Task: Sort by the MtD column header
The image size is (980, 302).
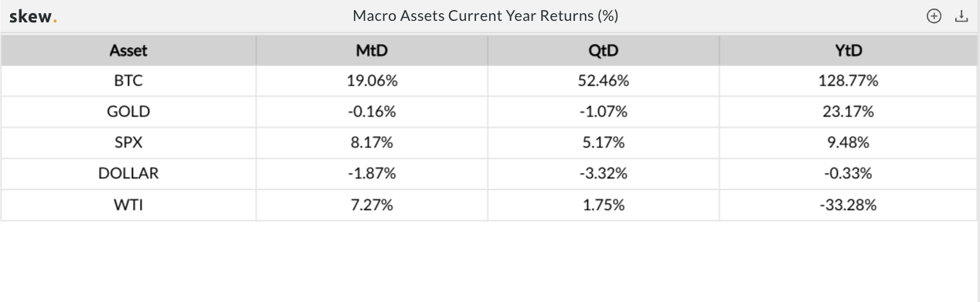Action: tap(372, 51)
